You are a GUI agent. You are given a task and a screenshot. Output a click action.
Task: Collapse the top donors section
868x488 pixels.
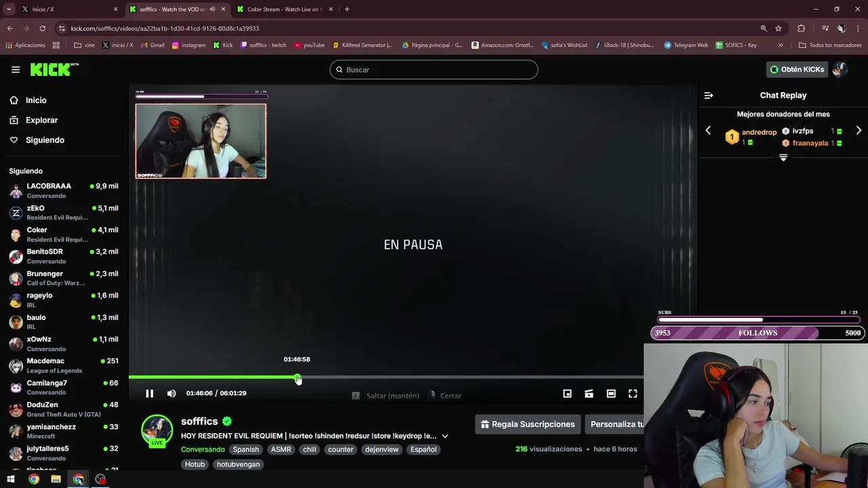pos(783,157)
